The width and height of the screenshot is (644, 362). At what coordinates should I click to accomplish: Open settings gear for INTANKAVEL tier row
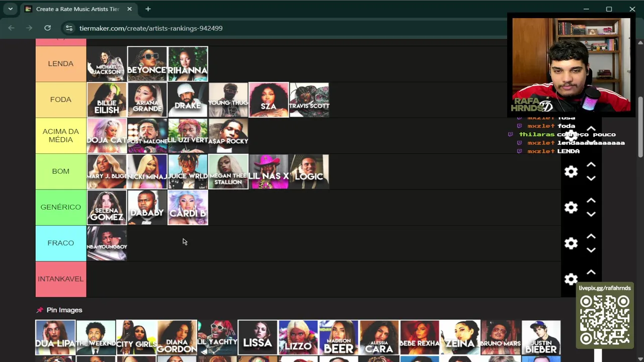[x=571, y=279]
